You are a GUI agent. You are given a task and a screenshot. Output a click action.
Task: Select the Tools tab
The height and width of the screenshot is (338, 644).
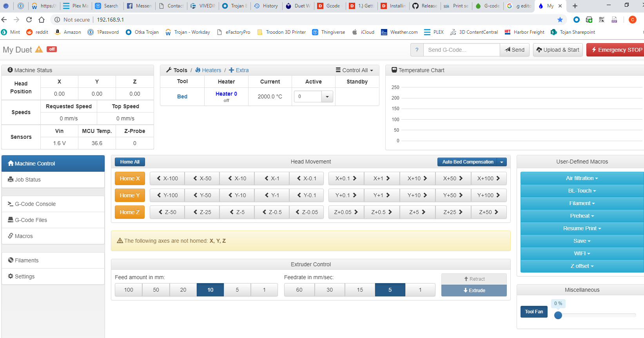177,70
